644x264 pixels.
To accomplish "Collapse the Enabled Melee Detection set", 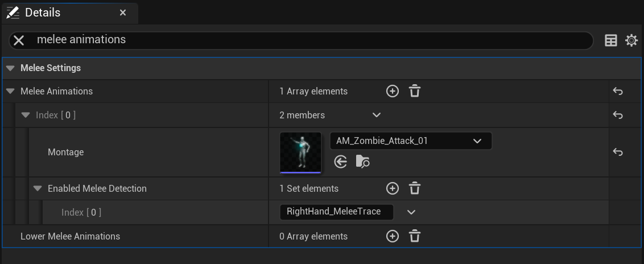I will 38,188.
